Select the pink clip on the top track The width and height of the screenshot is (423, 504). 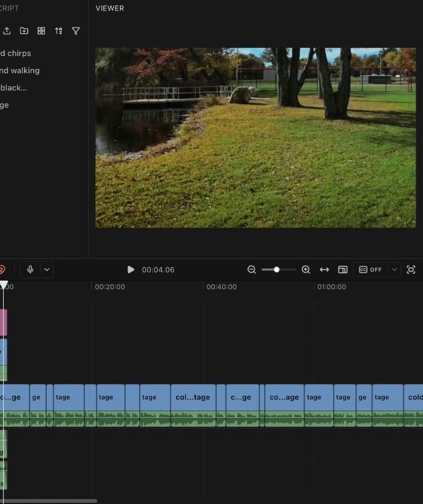click(3, 322)
